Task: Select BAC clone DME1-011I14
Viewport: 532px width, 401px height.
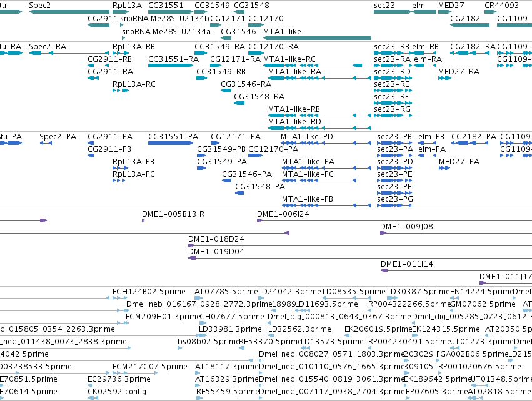Action: pyautogui.click(x=456, y=270)
